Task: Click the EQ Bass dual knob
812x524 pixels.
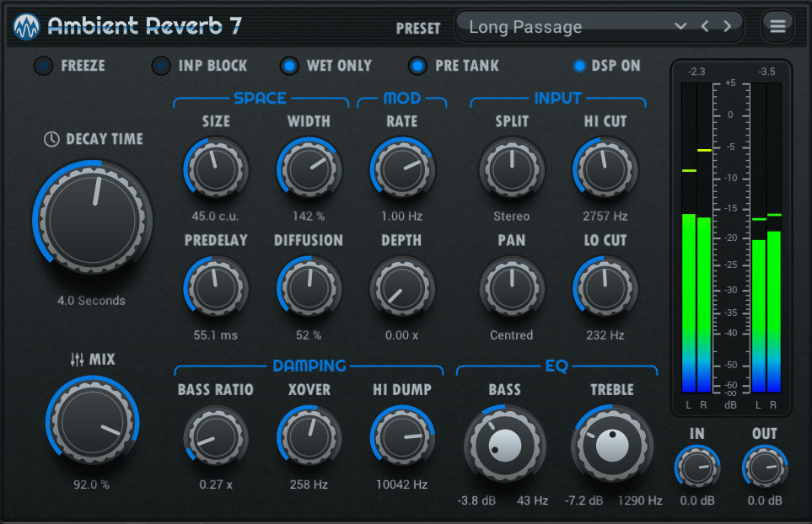Action: (x=505, y=444)
